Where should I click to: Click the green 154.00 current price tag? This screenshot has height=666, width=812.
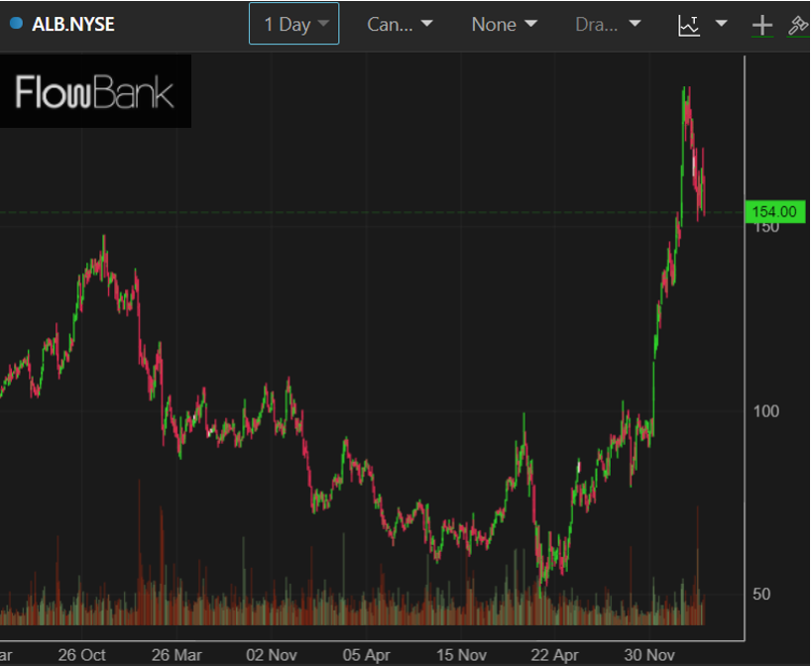pyautogui.click(x=773, y=211)
